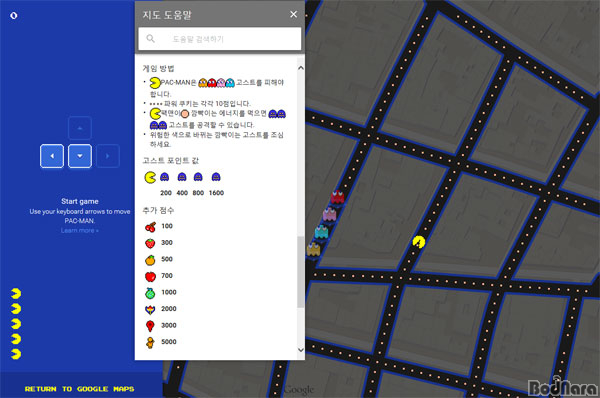The image size is (600, 398).
Task: Open the Learn more link
Action: coord(80,230)
